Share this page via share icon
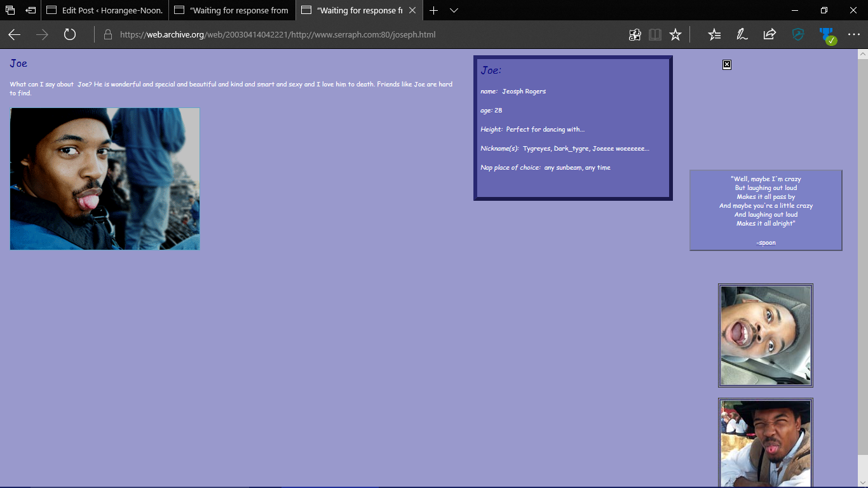 [x=770, y=35]
